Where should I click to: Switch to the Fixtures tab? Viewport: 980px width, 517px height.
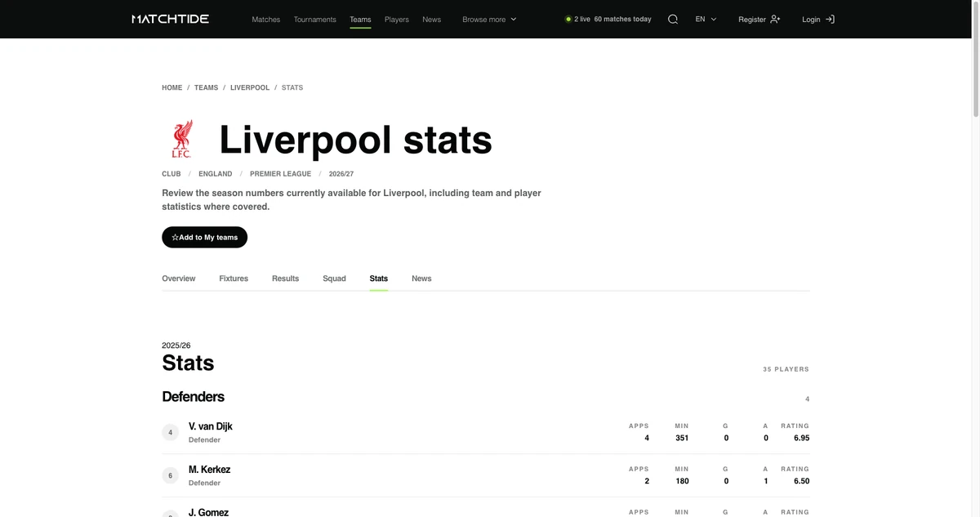(234, 279)
